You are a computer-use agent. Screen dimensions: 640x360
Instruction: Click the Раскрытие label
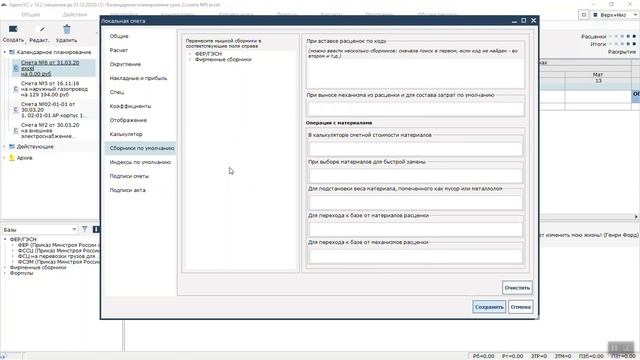pyautogui.click(x=622, y=52)
